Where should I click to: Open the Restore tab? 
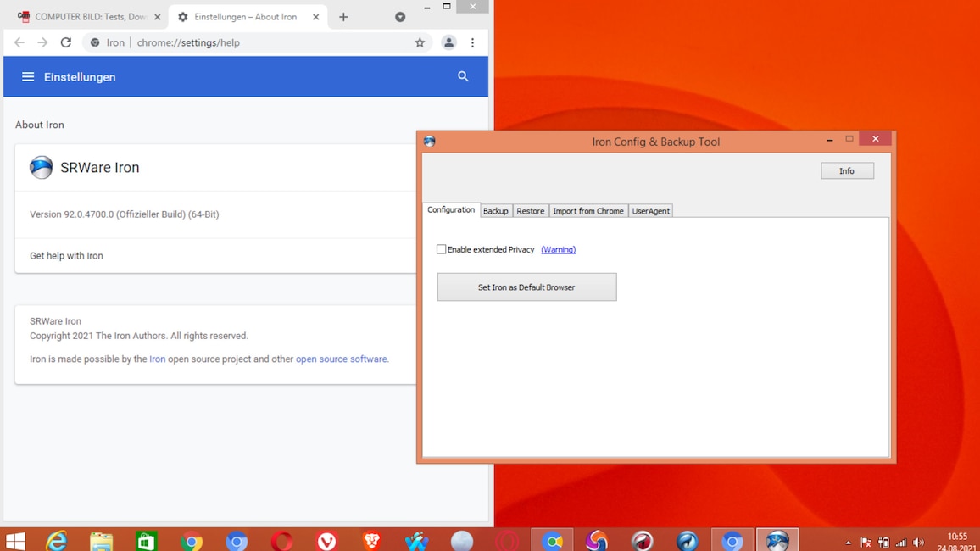pyautogui.click(x=530, y=211)
